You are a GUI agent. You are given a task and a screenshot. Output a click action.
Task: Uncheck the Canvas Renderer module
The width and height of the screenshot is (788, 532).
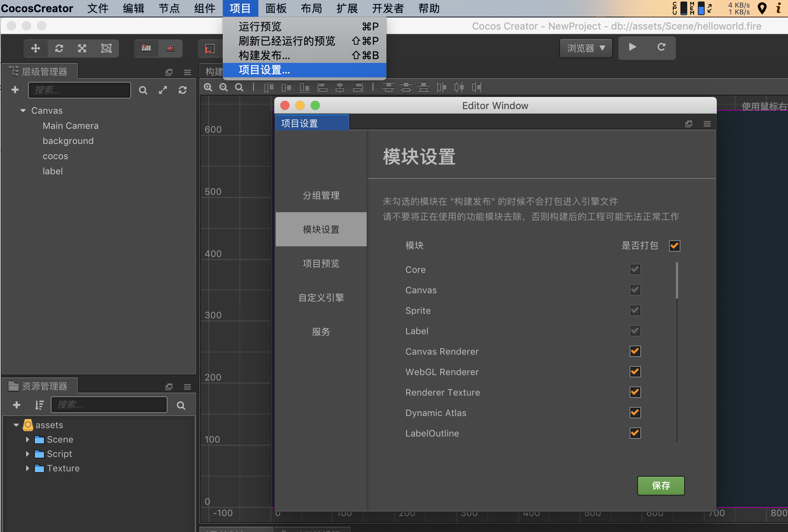coord(635,351)
